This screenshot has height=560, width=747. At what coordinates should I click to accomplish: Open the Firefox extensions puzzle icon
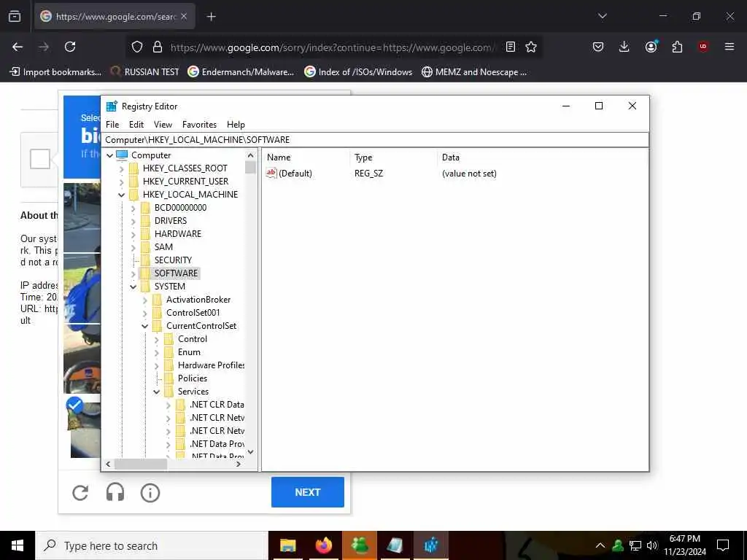coord(677,47)
